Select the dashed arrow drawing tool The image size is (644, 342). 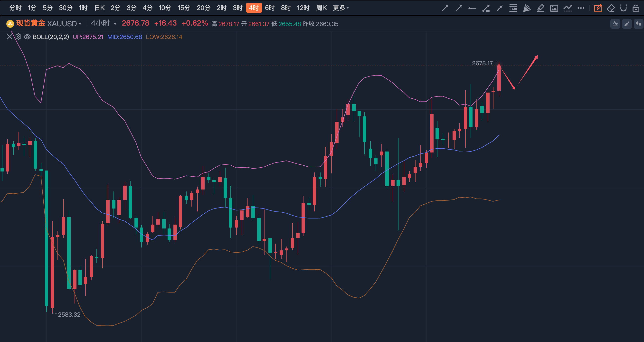tap(458, 8)
